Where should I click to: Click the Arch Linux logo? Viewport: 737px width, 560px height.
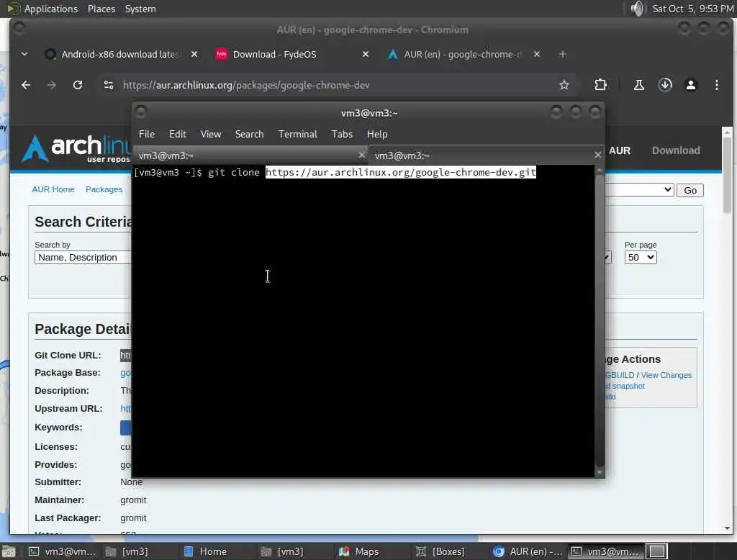coord(75,148)
